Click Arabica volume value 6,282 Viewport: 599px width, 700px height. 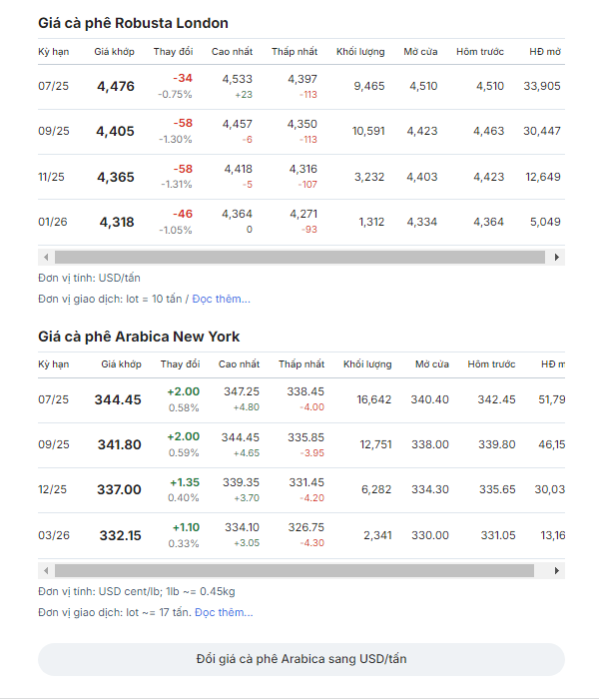pos(376,489)
